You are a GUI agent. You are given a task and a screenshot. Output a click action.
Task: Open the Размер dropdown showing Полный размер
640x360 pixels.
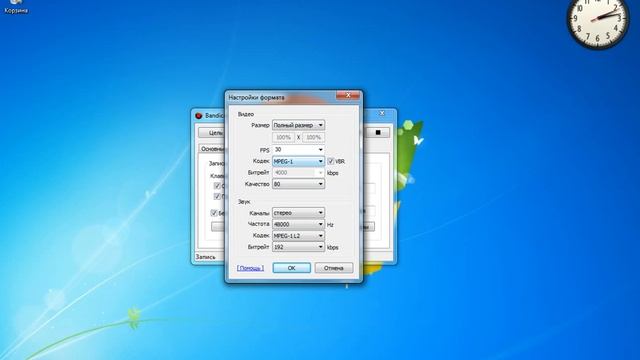click(298, 125)
